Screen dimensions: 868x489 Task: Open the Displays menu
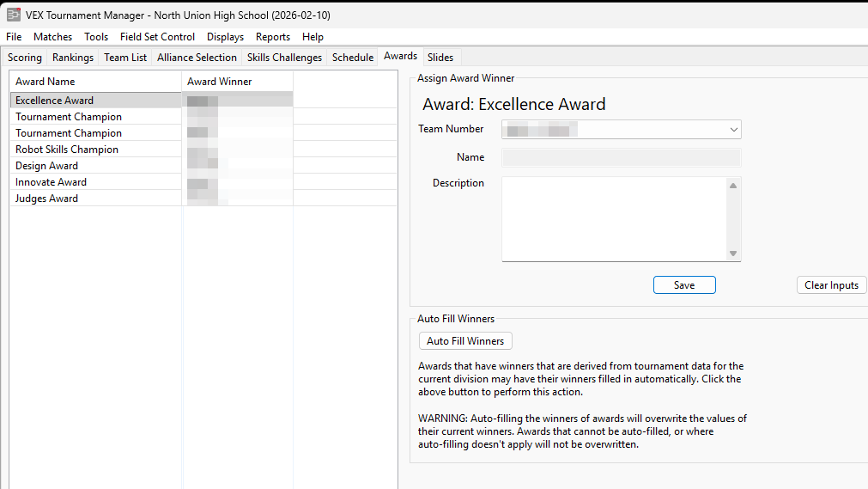225,37
